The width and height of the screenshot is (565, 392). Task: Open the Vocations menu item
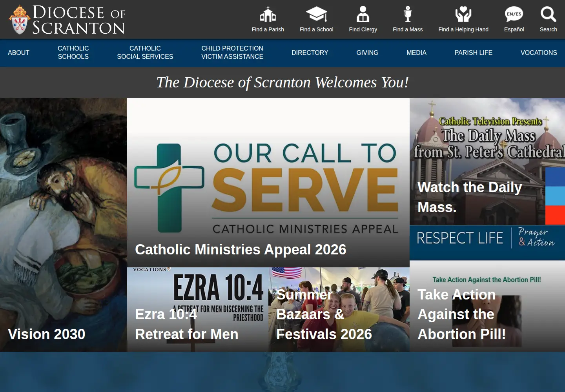click(539, 53)
